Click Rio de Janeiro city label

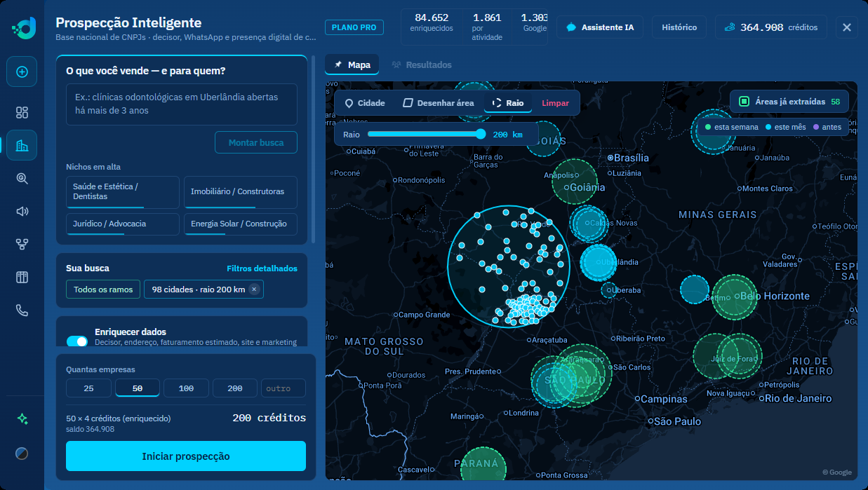pos(798,398)
